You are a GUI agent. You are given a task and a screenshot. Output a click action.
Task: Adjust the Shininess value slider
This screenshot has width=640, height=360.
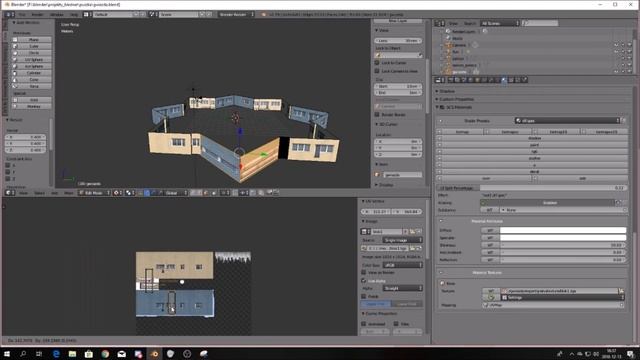click(x=563, y=245)
